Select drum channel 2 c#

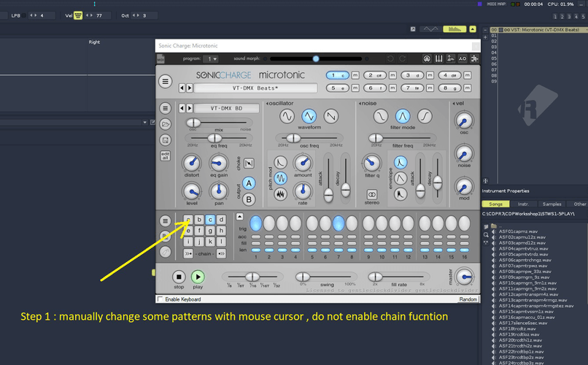pos(375,75)
